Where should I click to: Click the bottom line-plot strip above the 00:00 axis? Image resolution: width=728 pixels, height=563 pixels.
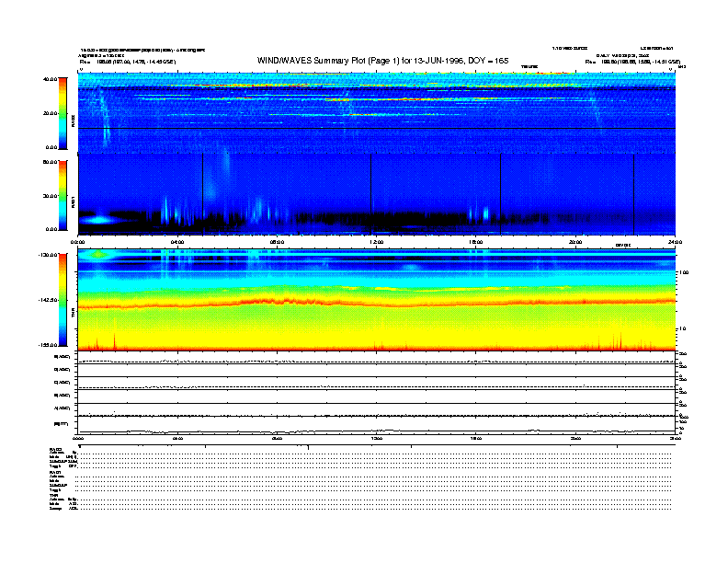(377, 425)
